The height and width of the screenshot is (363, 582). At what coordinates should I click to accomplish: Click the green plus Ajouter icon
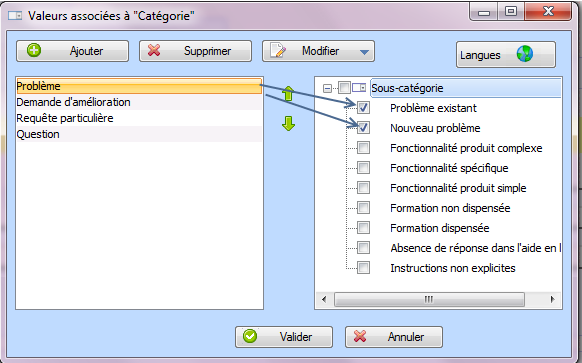pyautogui.click(x=34, y=50)
